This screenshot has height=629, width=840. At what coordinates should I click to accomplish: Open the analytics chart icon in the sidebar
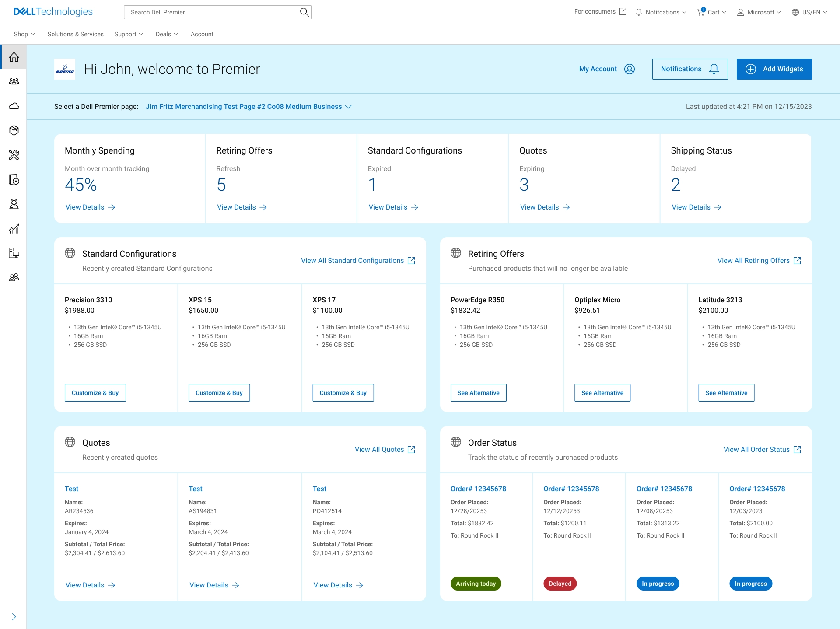pyautogui.click(x=14, y=228)
